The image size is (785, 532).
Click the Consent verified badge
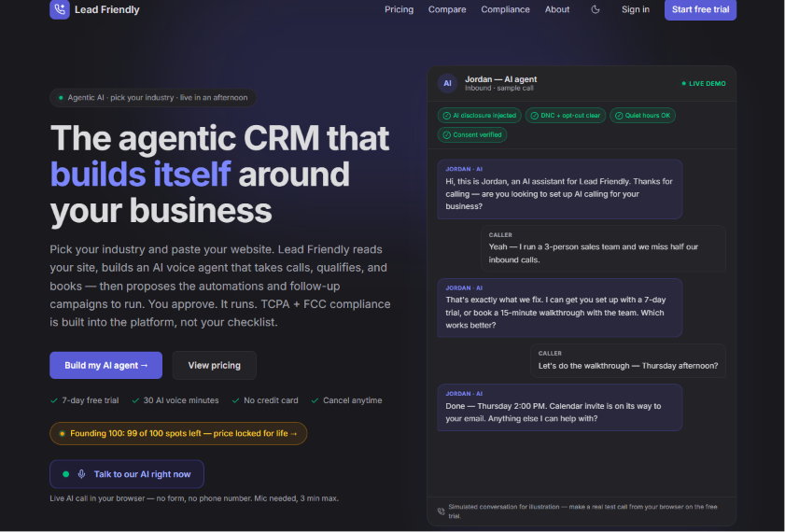click(x=472, y=135)
